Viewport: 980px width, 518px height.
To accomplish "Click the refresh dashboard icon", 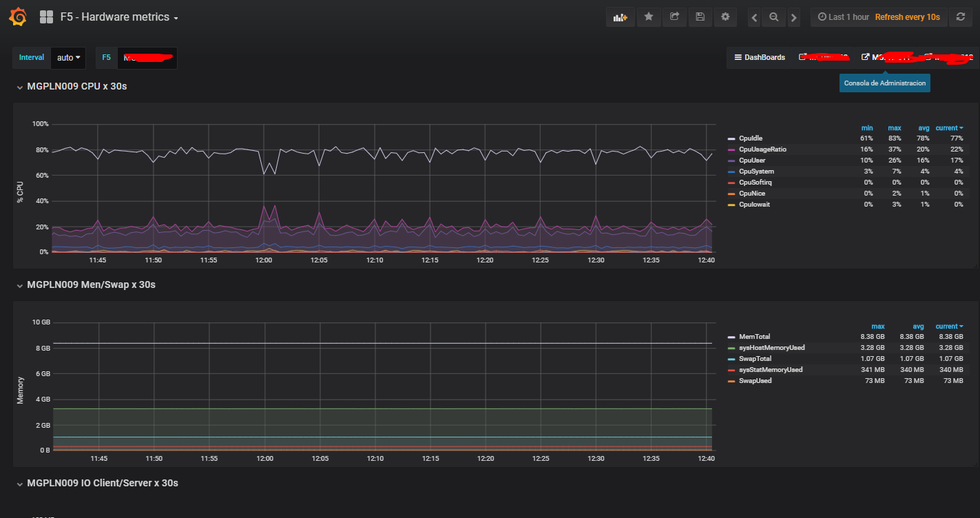I will tap(961, 17).
